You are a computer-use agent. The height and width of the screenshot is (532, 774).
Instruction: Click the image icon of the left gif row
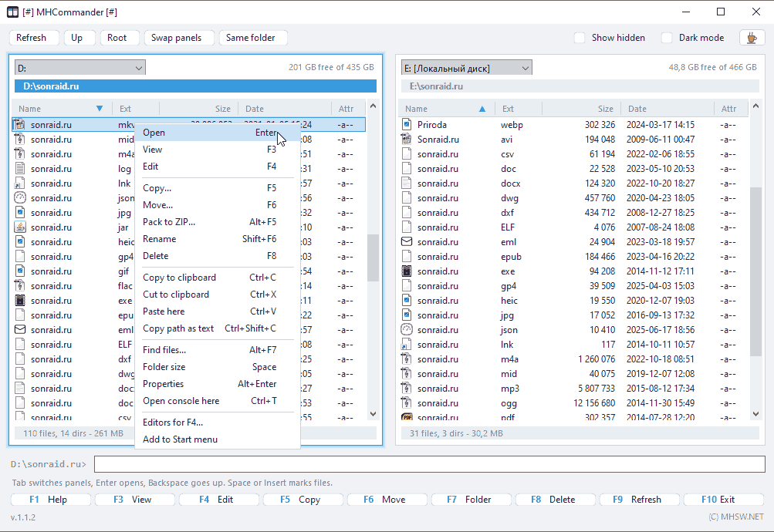pyautogui.click(x=20, y=271)
